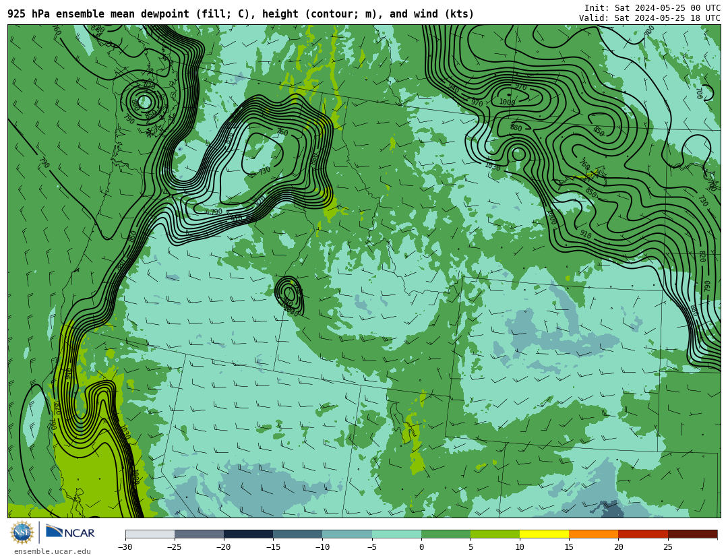Click the 'Valid: Sat 2024-05-25 18 UTC' text
Image resolution: width=728 pixels, height=560 pixels.
pyautogui.click(x=650, y=18)
